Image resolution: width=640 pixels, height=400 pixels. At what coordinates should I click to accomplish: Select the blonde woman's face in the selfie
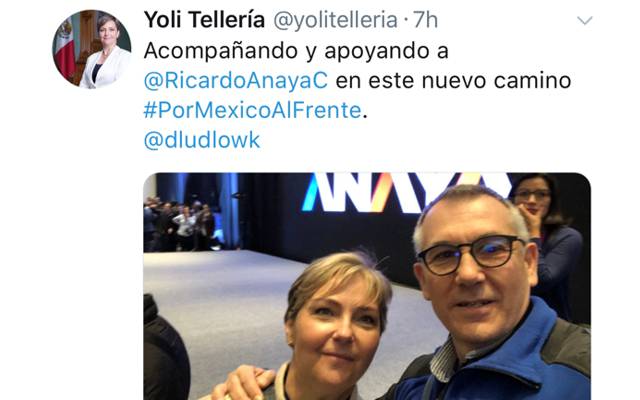(336, 322)
